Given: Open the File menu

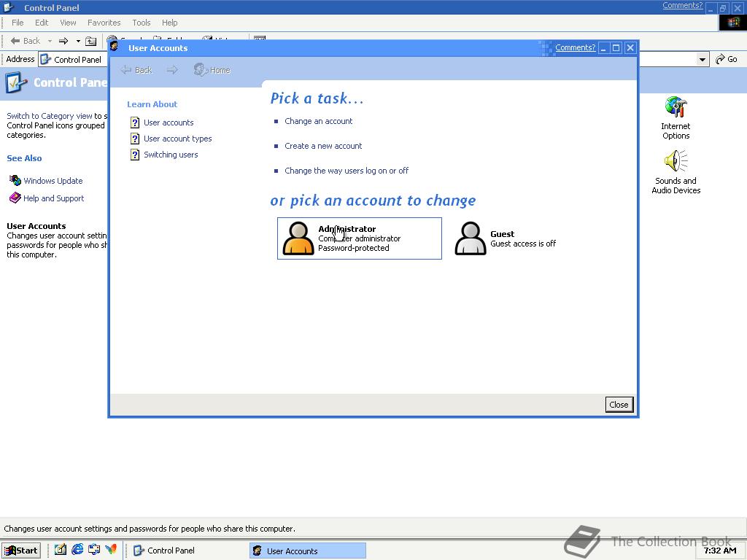Looking at the screenshot, I should [18, 23].
